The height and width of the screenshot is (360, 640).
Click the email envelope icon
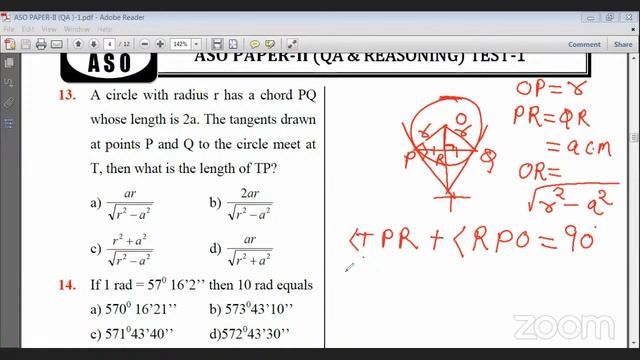point(56,44)
